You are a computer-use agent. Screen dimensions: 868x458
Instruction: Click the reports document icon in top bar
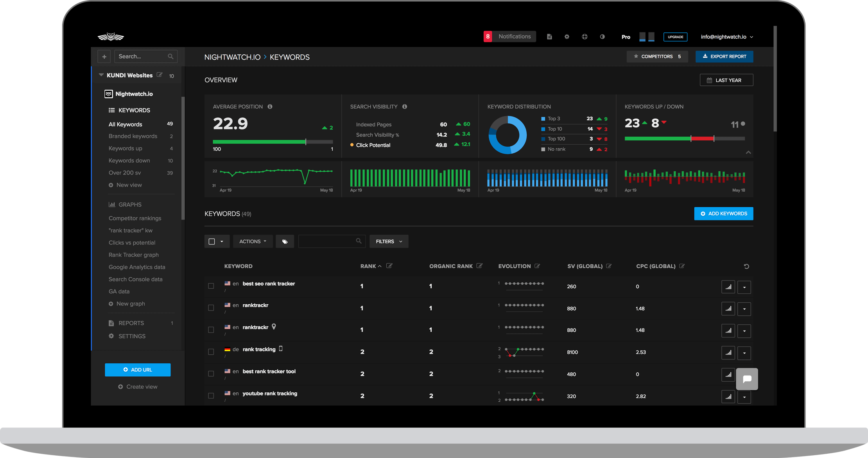coord(549,36)
